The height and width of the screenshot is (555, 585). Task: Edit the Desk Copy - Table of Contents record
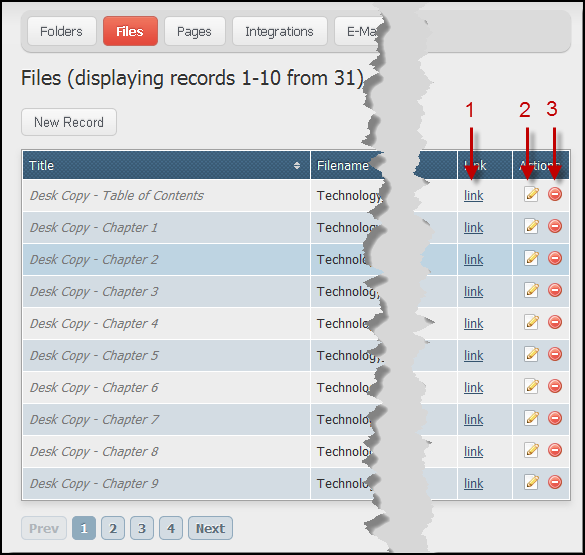point(531,194)
